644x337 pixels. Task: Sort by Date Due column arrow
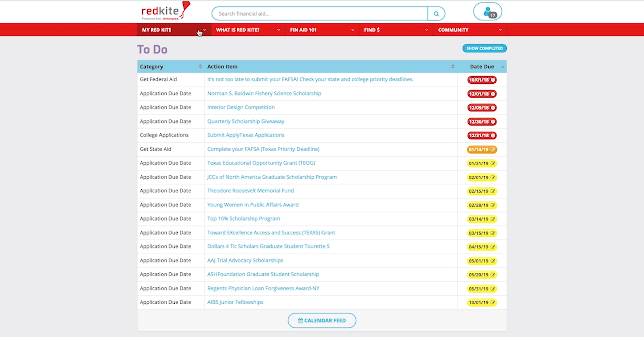point(502,67)
